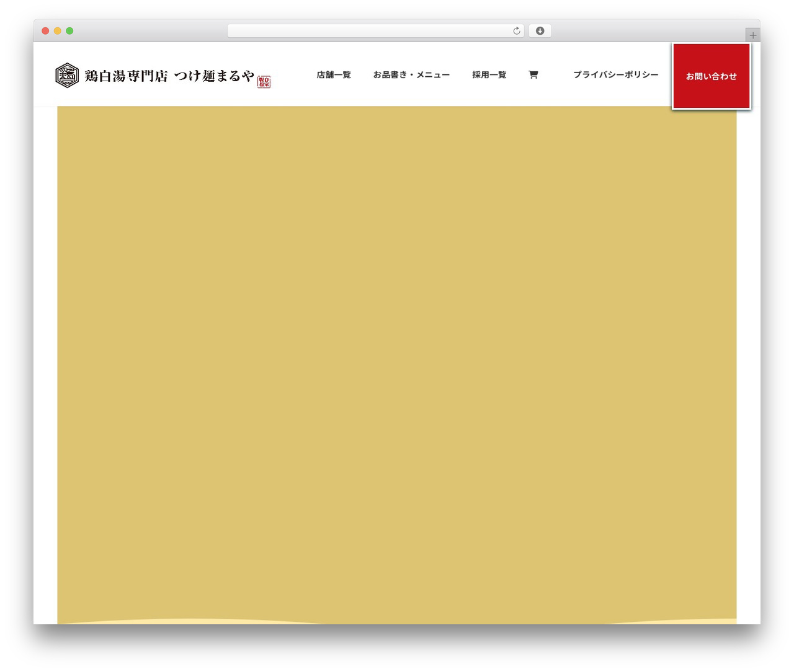Reload the page with refresh icon

(517, 31)
